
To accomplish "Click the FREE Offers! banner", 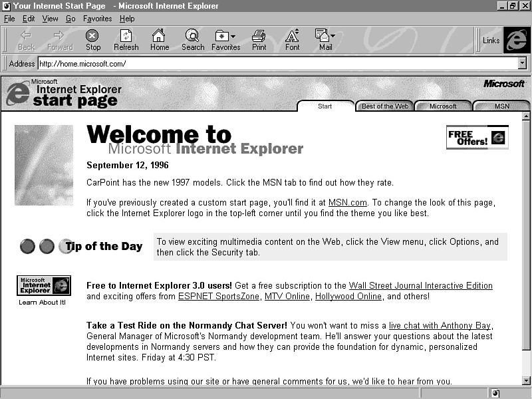I will click(x=477, y=138).
